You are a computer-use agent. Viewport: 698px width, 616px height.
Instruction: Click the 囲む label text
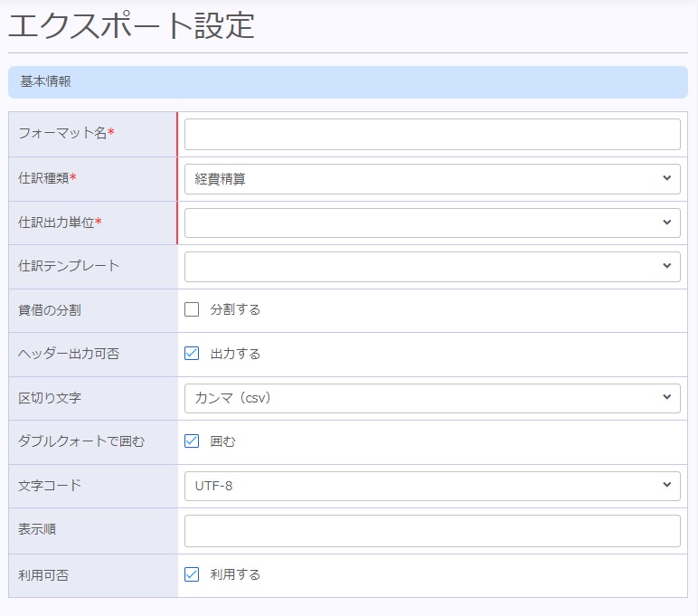[223, 441]
